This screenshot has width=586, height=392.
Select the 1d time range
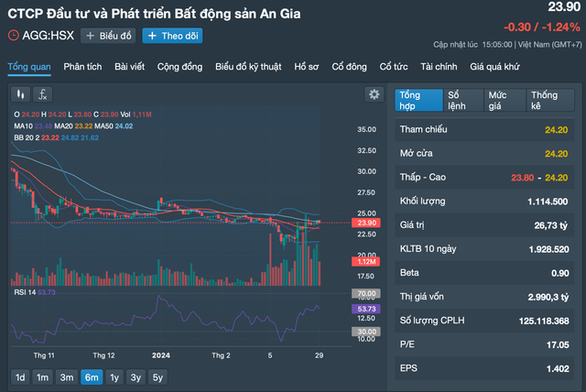point(19,377)
